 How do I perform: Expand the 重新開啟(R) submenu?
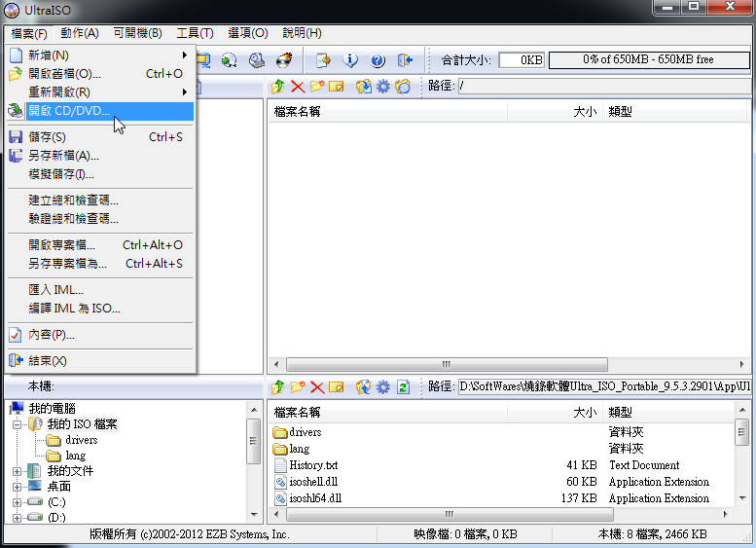coord(100,92)
